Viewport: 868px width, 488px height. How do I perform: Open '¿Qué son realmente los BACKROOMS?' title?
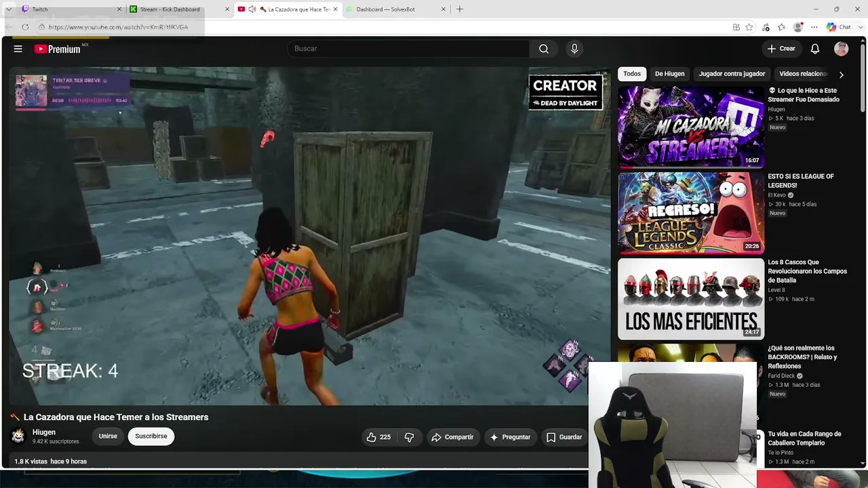(802, 357)
